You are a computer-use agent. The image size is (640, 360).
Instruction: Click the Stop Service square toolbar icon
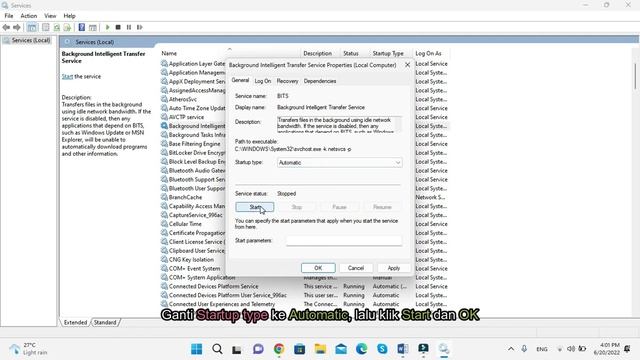click(x=118, y=27)
